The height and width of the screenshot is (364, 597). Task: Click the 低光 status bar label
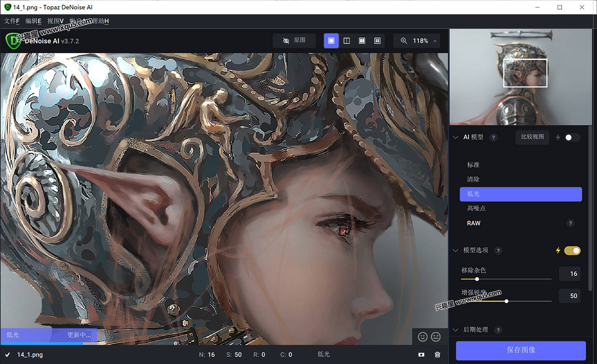pyautogui.click(x=324, y=354)
